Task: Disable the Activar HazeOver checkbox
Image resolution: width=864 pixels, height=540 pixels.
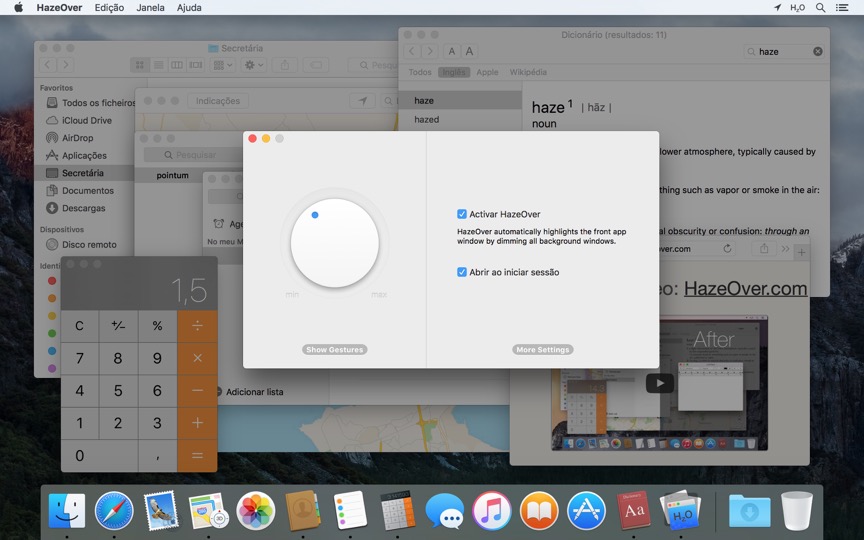Action: (462, 214)
